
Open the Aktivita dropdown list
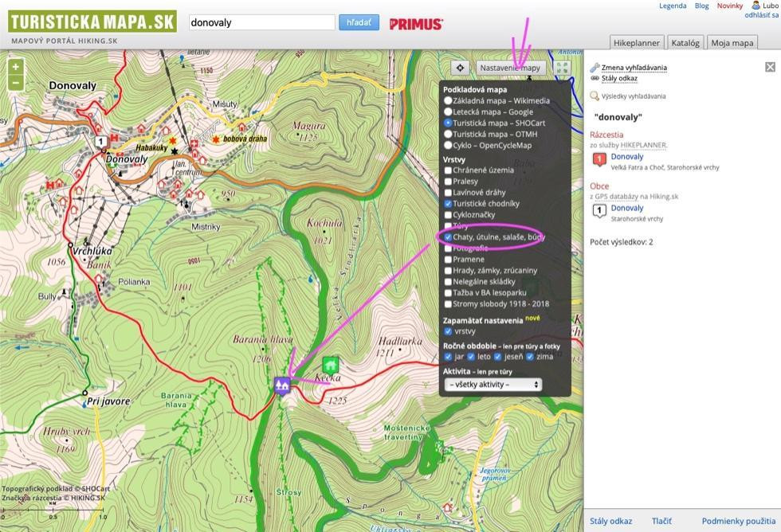tap(493, 385)
